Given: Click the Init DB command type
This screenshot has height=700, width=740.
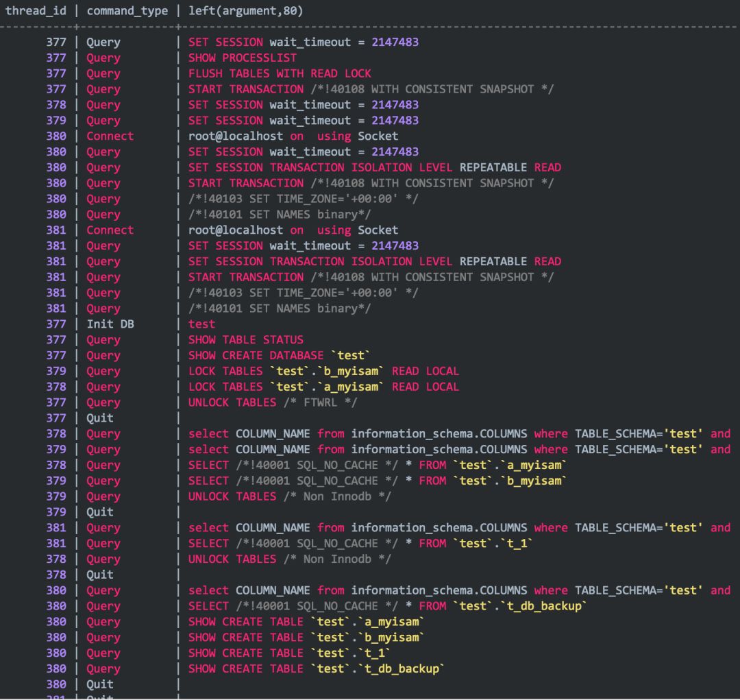Looking at the screenshot, I should (x=110, y=324).
